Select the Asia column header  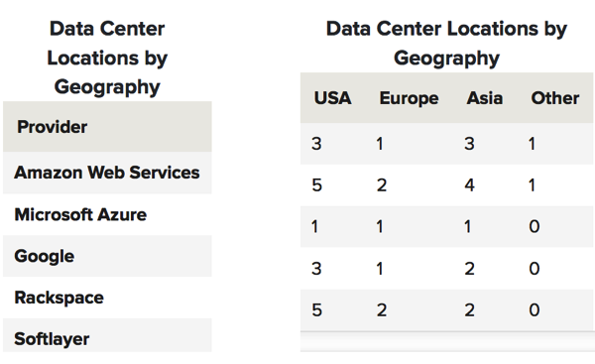click(485, 98)
